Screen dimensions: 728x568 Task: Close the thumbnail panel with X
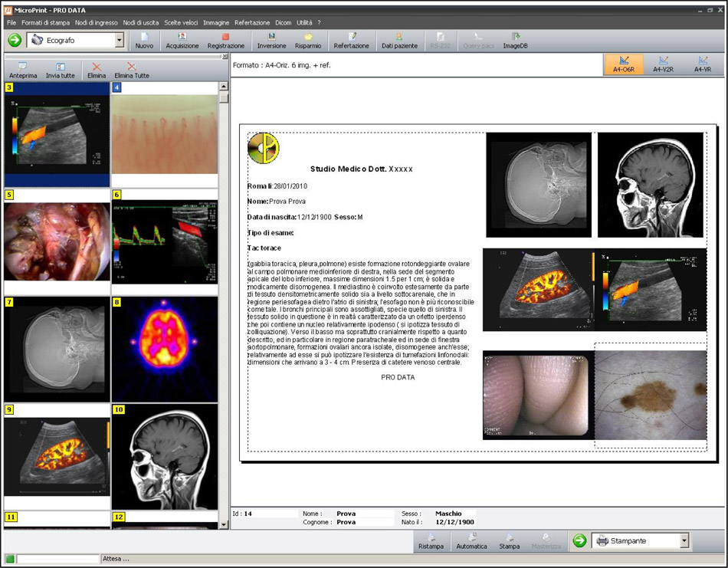coord(225,57)
